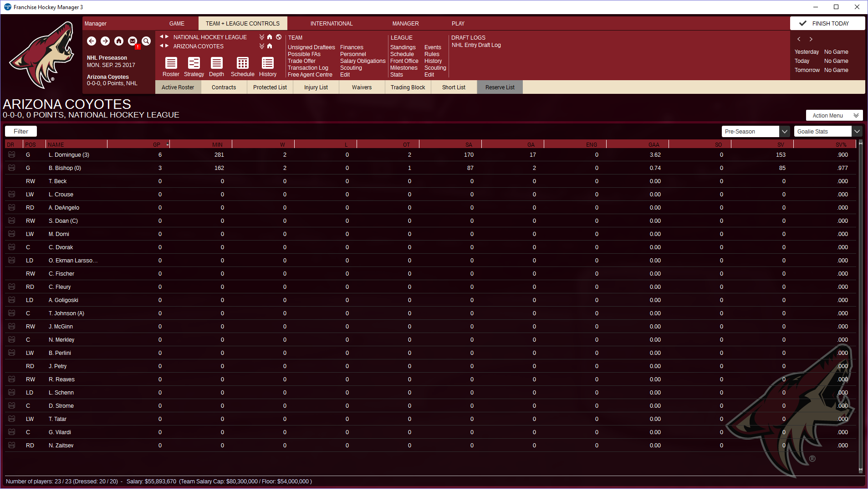Switch to next team beside Arizona Coyotes
The height and width of the screenshot is (492, 868).
(x=167, y=46)
